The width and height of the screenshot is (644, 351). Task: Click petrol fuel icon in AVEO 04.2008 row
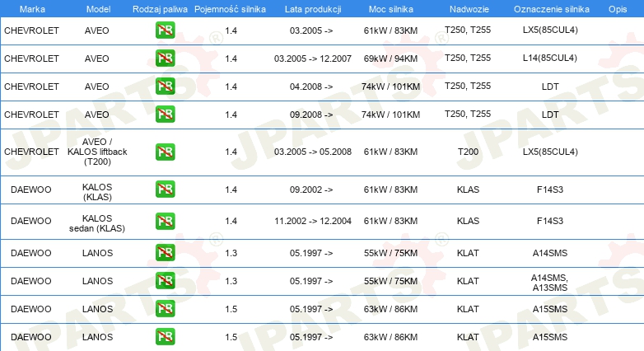tap(165, 87)
